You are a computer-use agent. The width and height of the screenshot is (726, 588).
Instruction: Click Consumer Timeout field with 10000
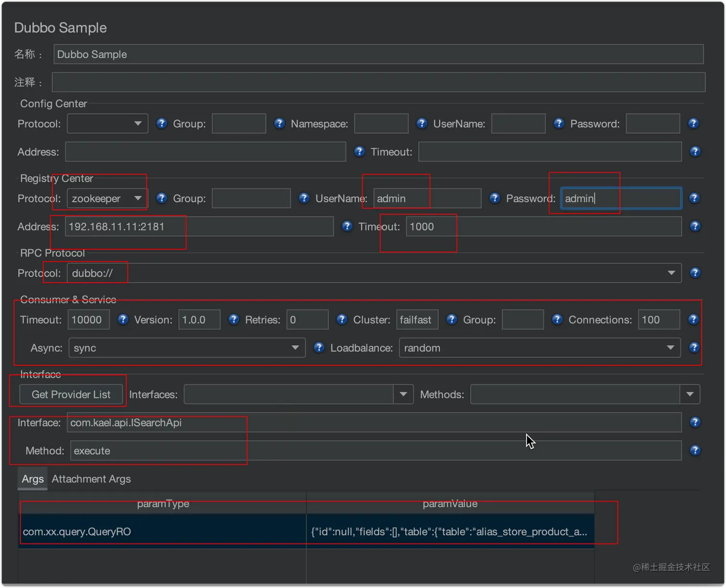[x=89, y=320]
